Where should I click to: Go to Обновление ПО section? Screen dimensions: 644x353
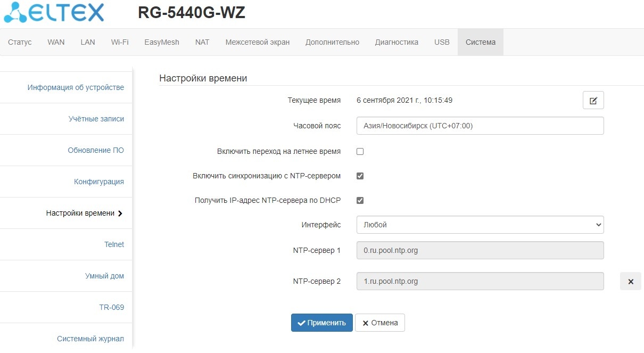point(96,150)
